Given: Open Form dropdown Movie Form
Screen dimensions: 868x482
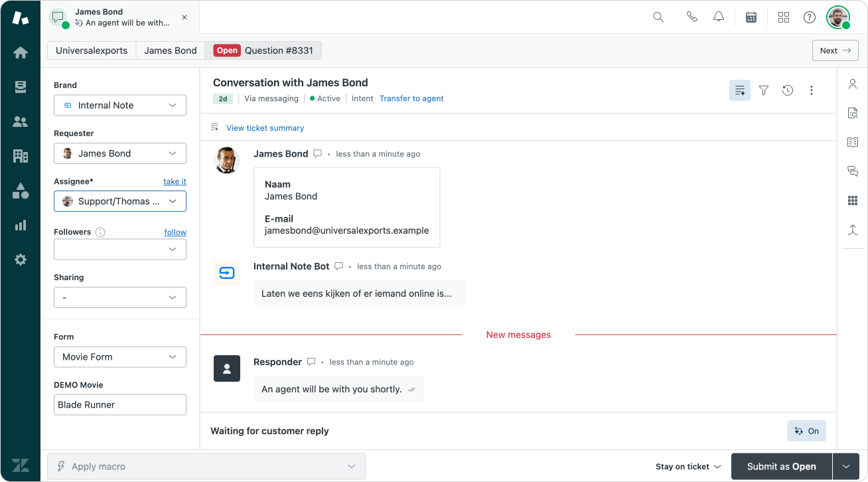Looking at the screenshot, I should pos(120,357).
